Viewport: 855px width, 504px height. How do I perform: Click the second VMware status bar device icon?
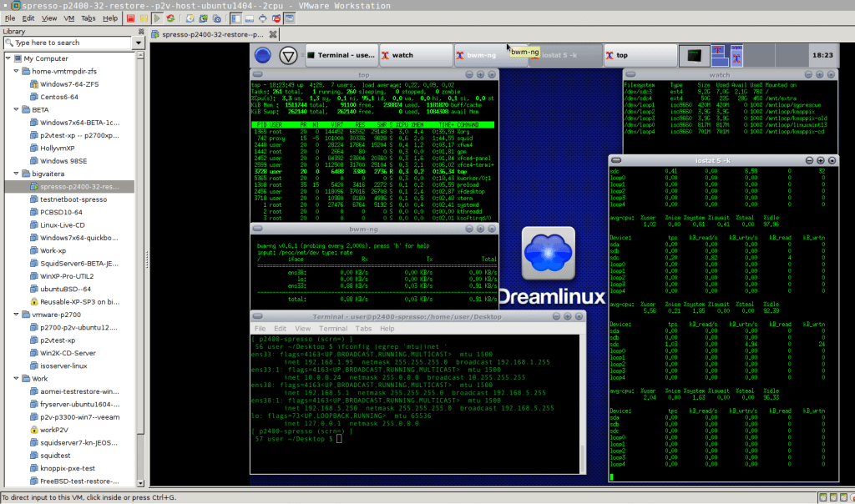pyautogui.click(x=834, y=497)
